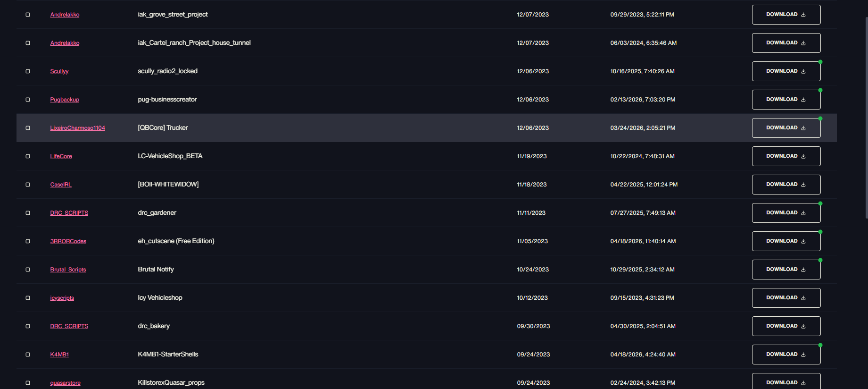Open the LixeiroCharmoso1104 profile link
Viewport: 868px width, 389px height.
pyautogui.click(x=77, y=128)
